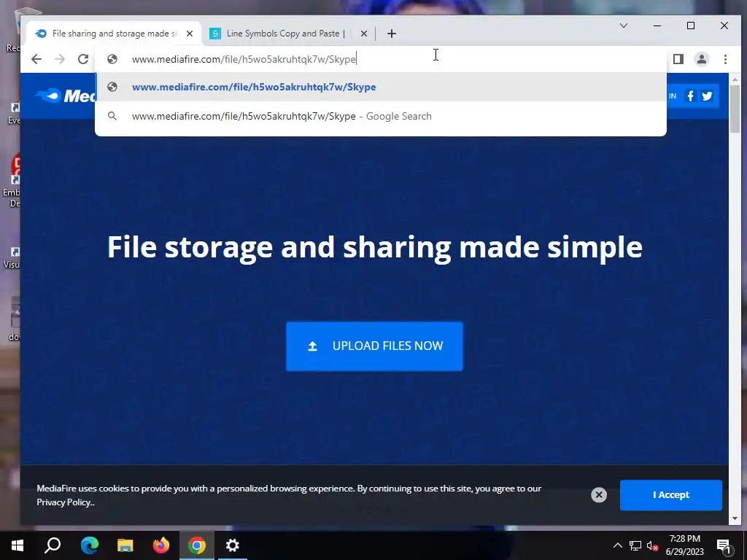
Task: Open the Chrome profile avatar
Action: [x=702, y=59]
